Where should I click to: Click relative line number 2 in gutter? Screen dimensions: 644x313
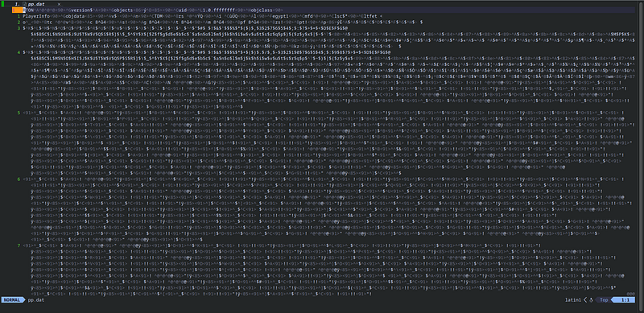(x=19, y=22)
